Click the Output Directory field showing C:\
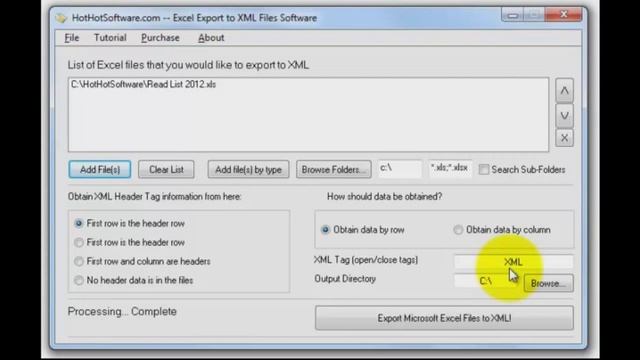Image resolution: width=640 pixels, height=360 pixels. tap(488, 281)
